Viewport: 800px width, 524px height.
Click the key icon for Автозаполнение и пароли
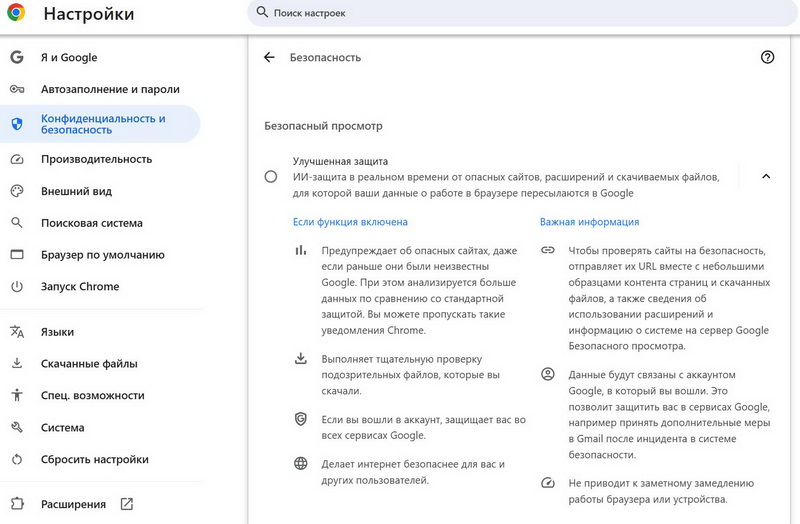click(17, 89)
